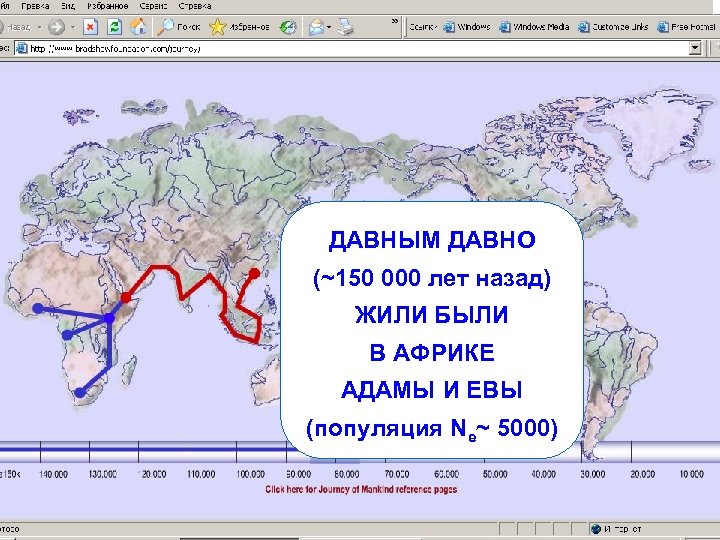The height and width of the screenshot is (540, 720).
Task: Click the 110.000 timeline label
Action: tap(201, 474)
